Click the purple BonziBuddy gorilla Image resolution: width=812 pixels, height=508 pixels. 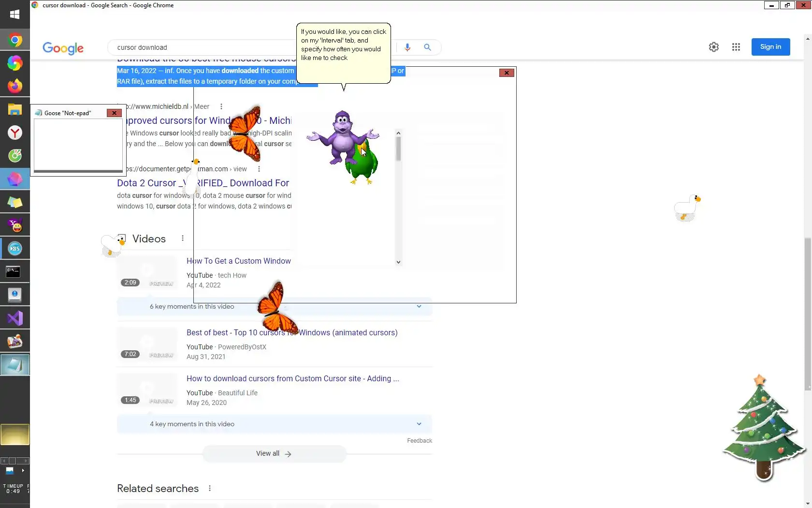pos(343,137)
